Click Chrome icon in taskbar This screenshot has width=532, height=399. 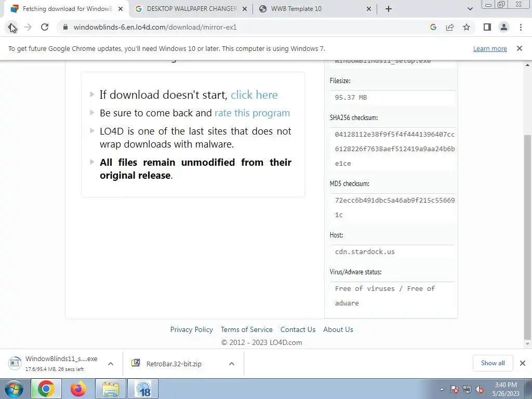[x=46, y=389]
